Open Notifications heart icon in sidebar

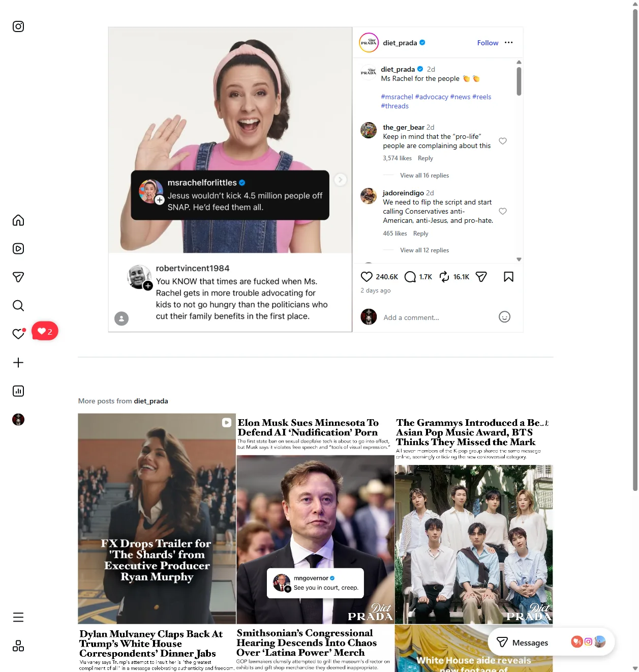18,334
